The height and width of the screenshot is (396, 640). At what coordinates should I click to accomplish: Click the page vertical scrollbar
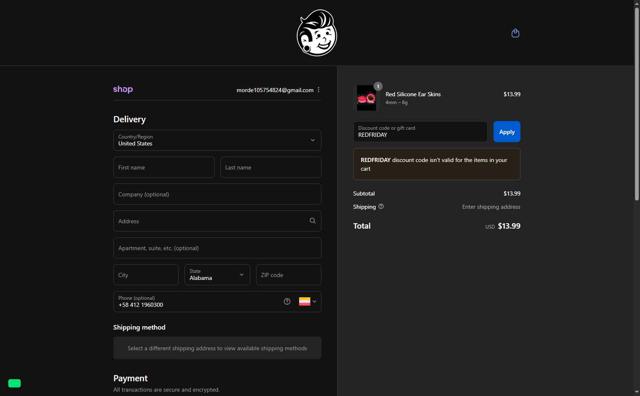pos(636,104)
